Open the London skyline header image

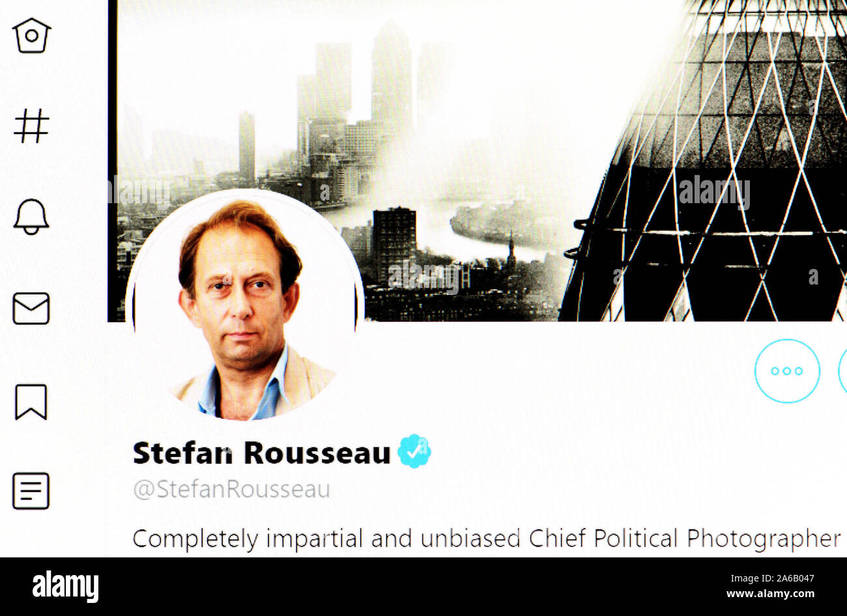(477, 160)
